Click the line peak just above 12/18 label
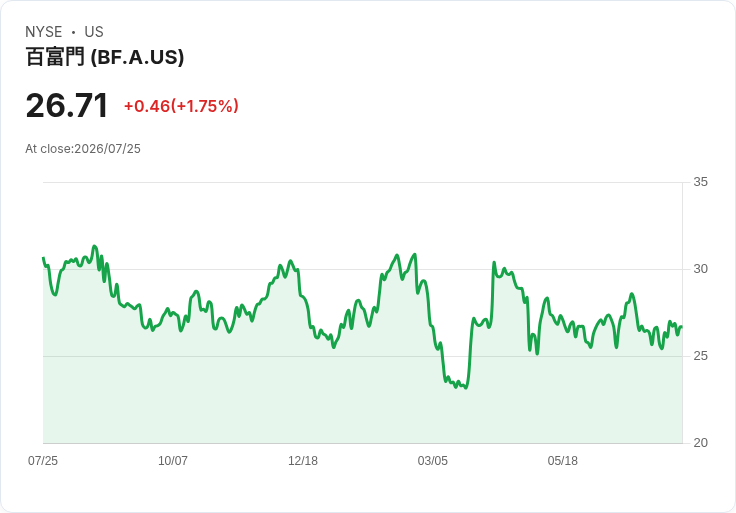This screenshot has width=736, height=513. (x=291, y=261)
